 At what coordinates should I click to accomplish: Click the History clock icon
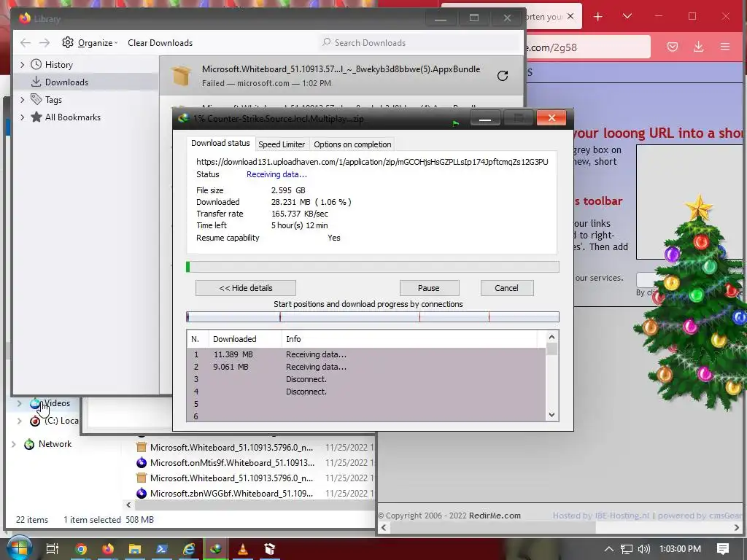coord(36,64)
